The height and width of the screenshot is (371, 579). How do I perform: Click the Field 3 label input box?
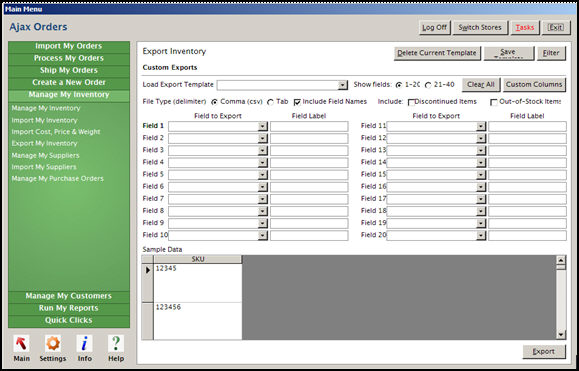point(309,151)
